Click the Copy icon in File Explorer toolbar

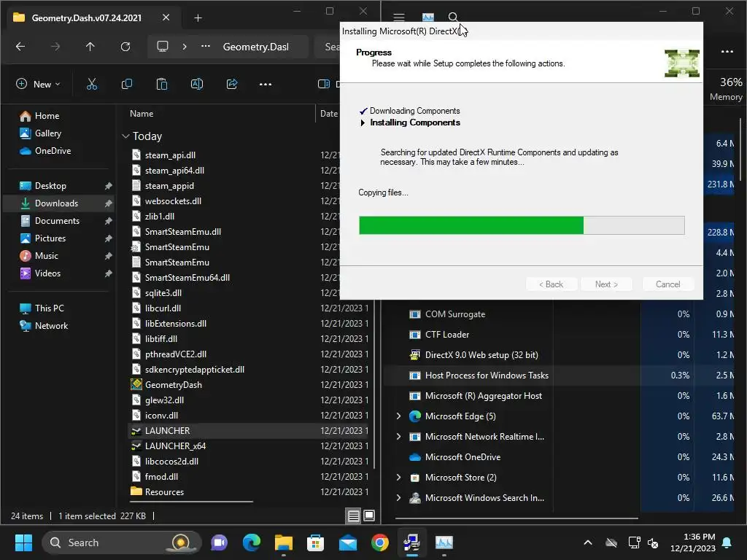coord(127,85)
